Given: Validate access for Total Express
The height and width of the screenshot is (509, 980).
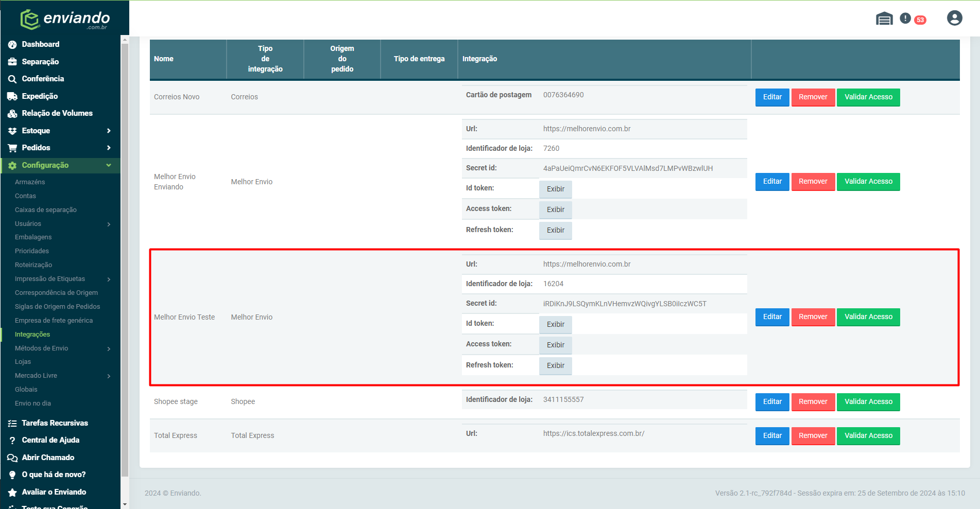Looking at the screenshot, I should pos(868,436).
